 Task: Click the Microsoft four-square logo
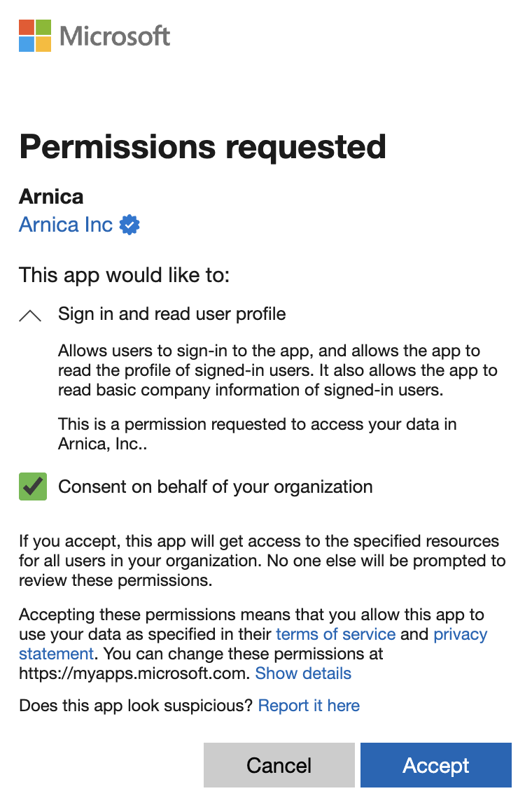[35, 36]
